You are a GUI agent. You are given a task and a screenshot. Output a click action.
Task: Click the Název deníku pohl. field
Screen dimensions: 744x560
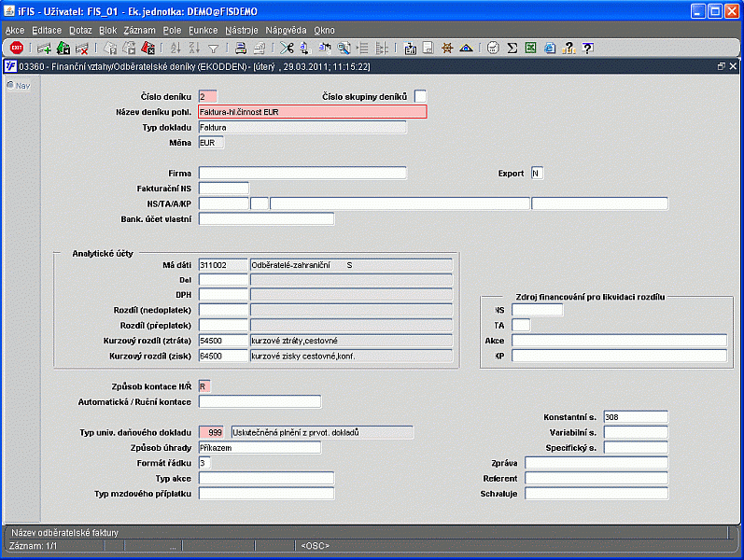point(312,112)
